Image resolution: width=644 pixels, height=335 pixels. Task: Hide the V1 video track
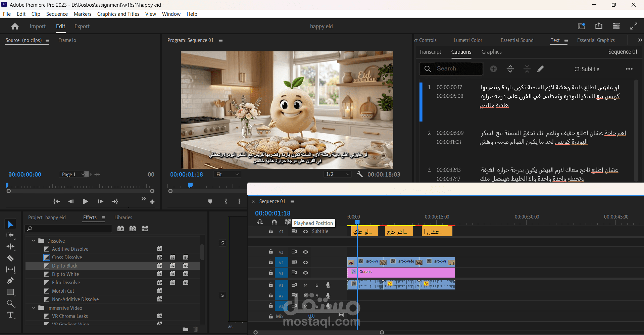click(x=305, y=273)
